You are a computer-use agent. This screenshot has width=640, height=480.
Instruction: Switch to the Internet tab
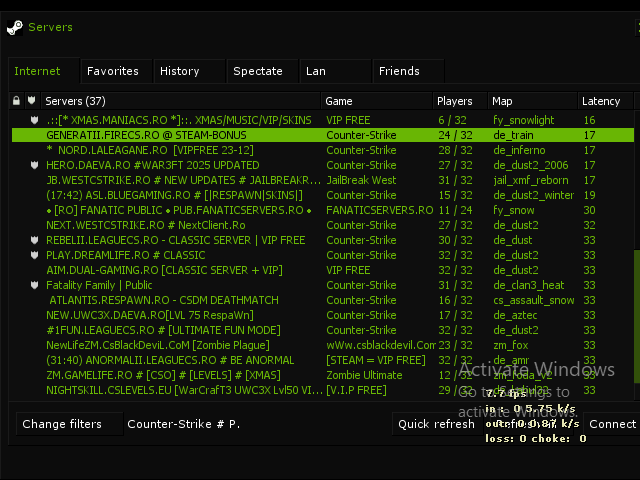[44, 71]
